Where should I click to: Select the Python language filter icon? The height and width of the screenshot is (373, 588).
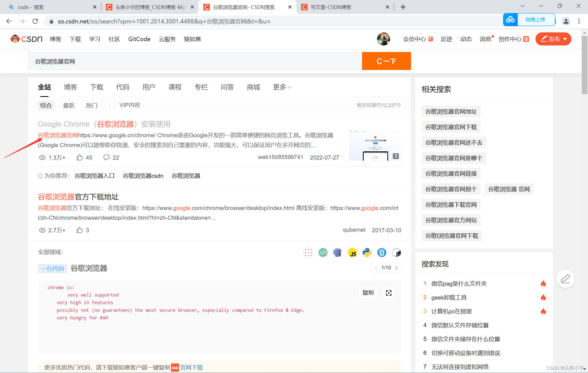click(367, 253)
